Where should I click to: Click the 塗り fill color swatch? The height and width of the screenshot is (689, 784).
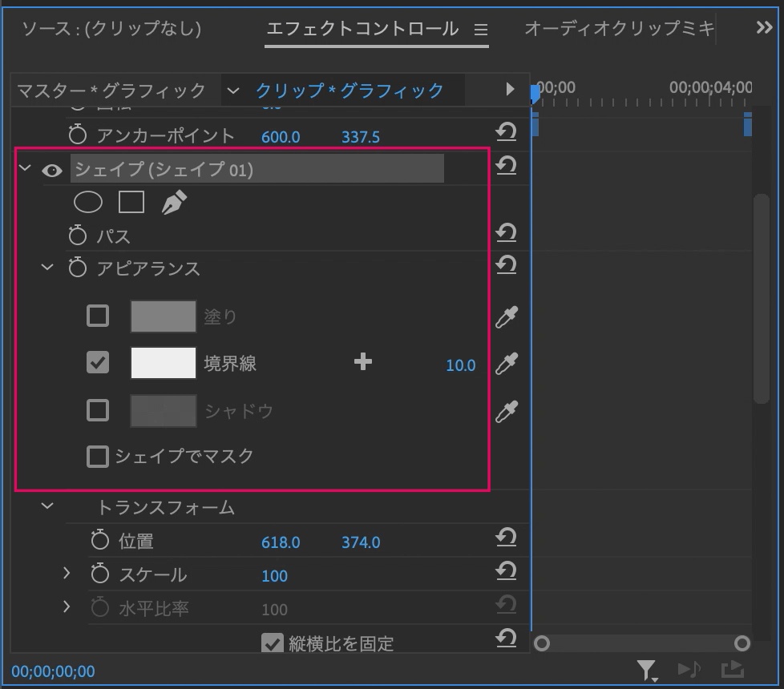[x=164, y=316]
